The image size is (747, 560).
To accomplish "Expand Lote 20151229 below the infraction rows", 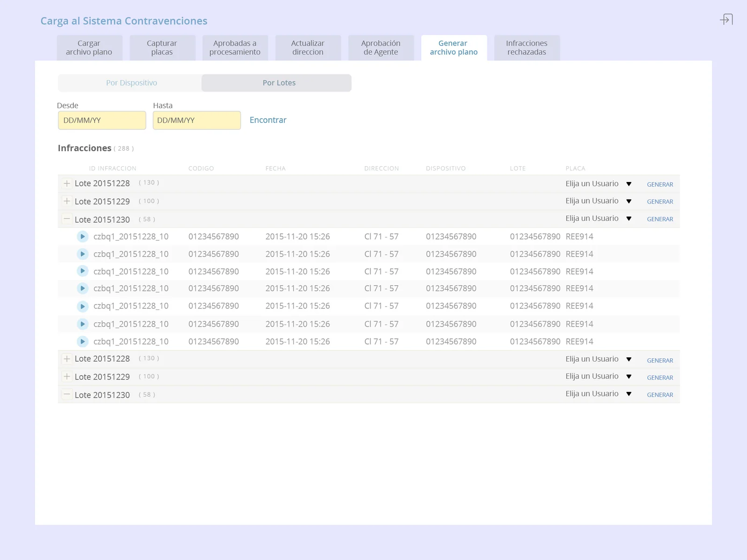I will click(x=67, y=377).
